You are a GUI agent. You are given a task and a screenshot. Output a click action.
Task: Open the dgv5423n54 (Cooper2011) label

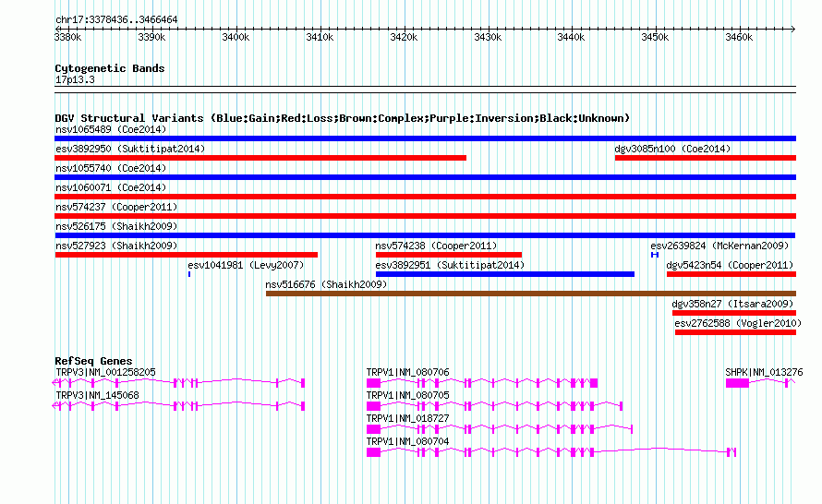point(730,265)
